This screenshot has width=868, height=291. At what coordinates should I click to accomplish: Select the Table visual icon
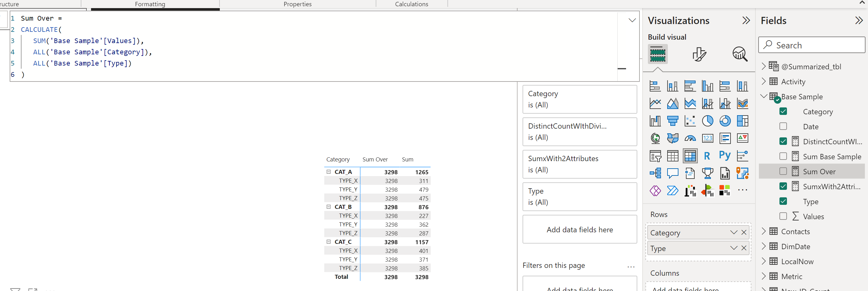tap(673, 155)
